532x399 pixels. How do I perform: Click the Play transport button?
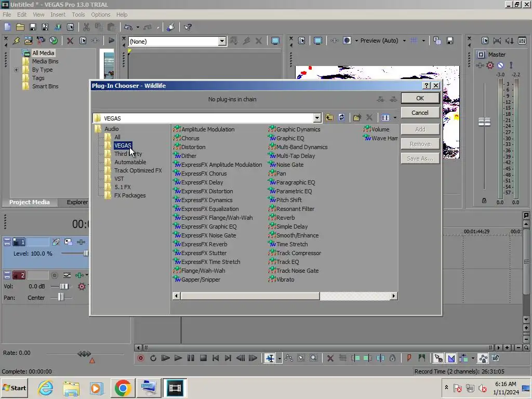pos(178,358)
